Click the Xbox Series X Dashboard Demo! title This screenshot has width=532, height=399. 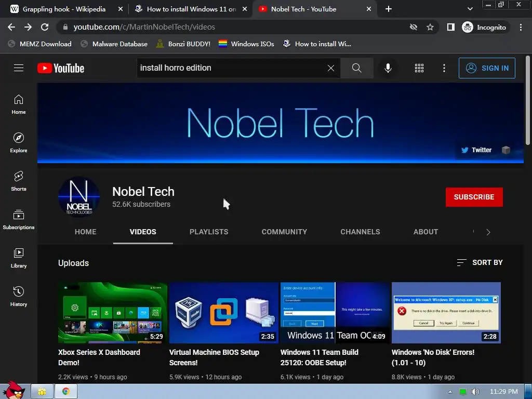(99, 357)
